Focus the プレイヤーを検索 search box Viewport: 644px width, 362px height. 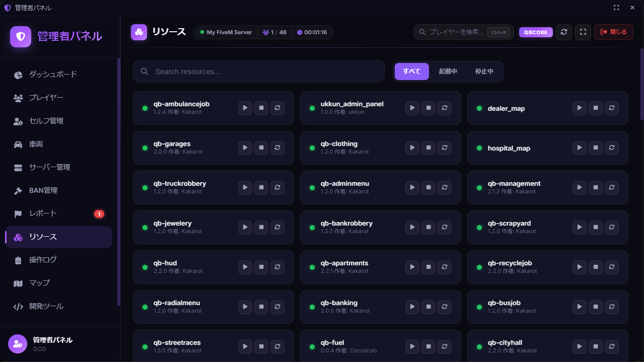coord(464,32)
